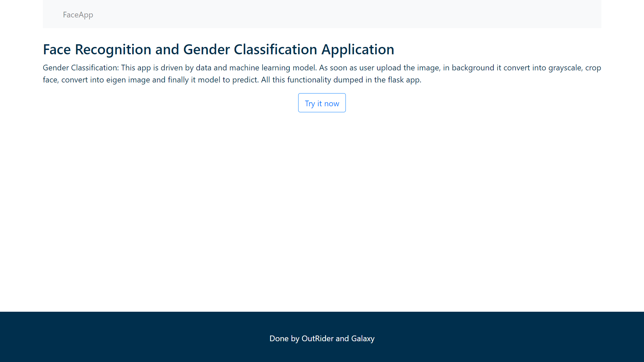Click 'machine learning model' in the description

tap(272, 68)
